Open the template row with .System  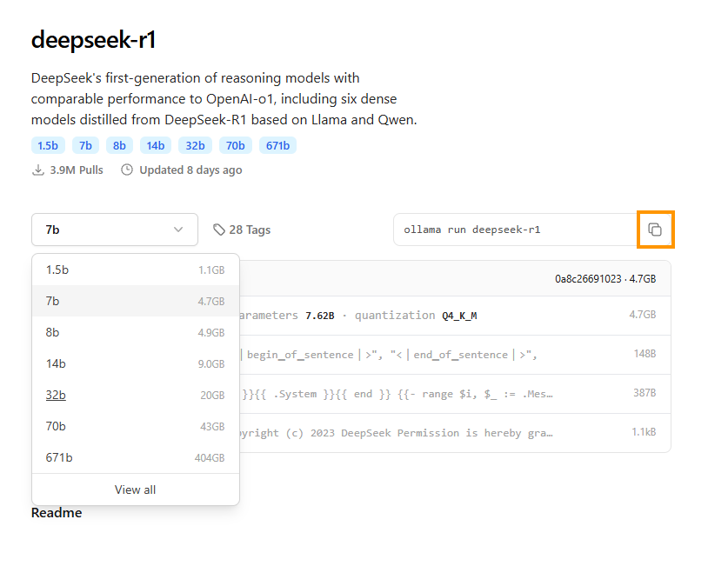pyautogui.click(x=455, y=394)
